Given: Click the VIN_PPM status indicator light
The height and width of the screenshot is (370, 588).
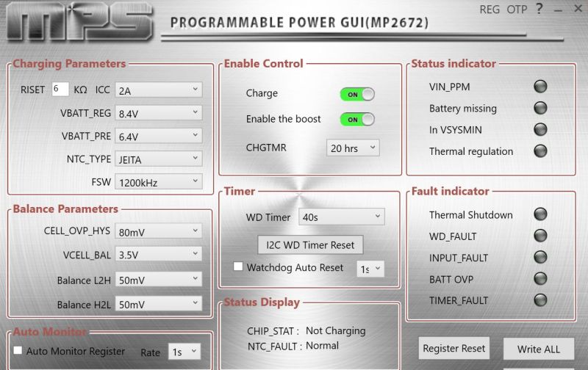Looking at the screenshot, I should click(x=540, y=87).
